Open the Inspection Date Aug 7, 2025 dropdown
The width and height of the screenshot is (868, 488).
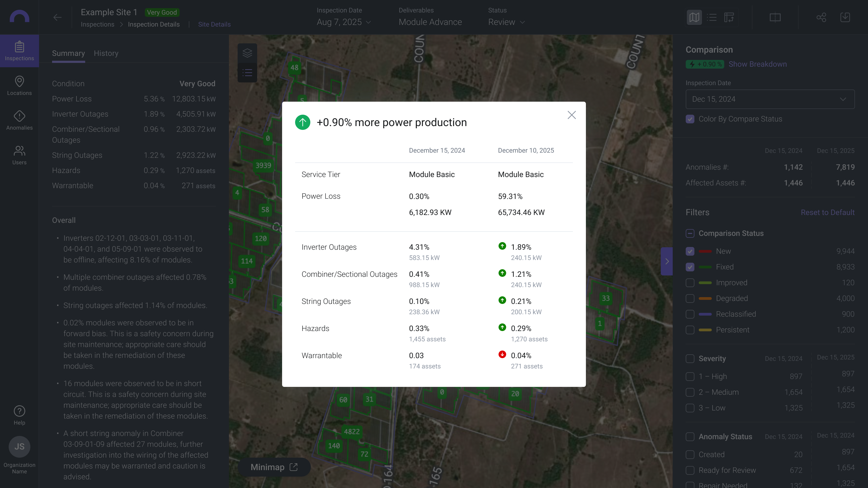(344, 22)
